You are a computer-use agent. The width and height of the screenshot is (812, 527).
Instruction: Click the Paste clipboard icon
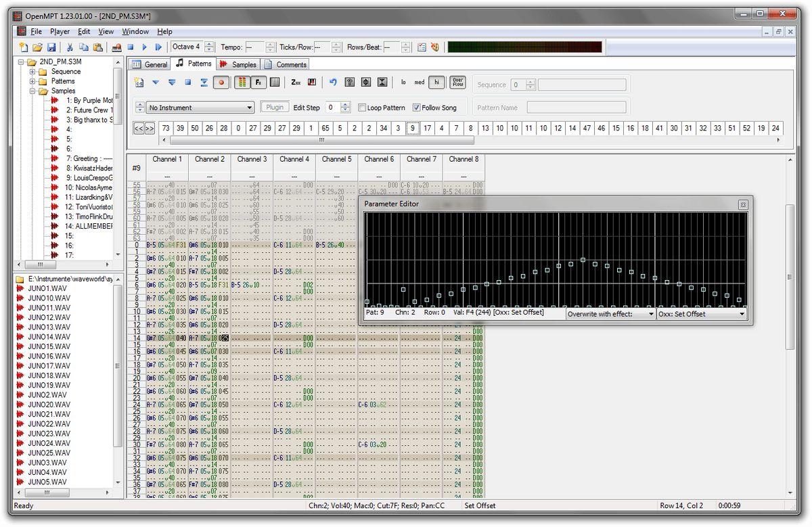98,47
